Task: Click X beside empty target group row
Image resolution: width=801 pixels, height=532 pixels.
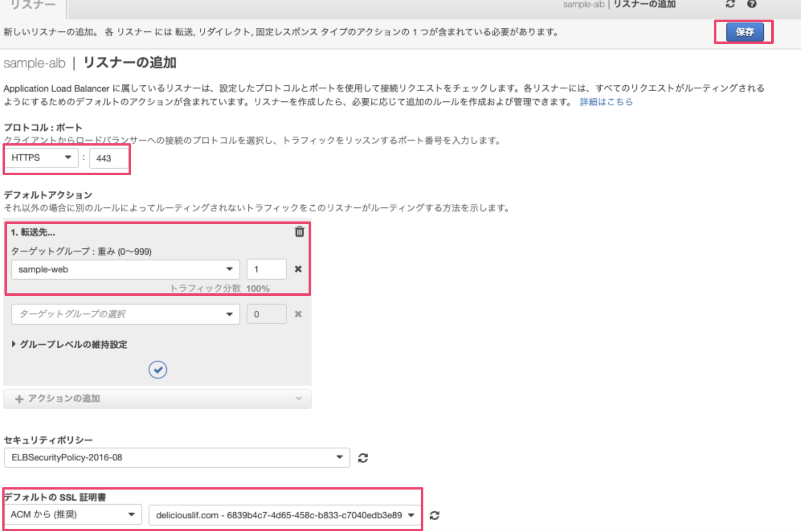Action: [298, 314]
